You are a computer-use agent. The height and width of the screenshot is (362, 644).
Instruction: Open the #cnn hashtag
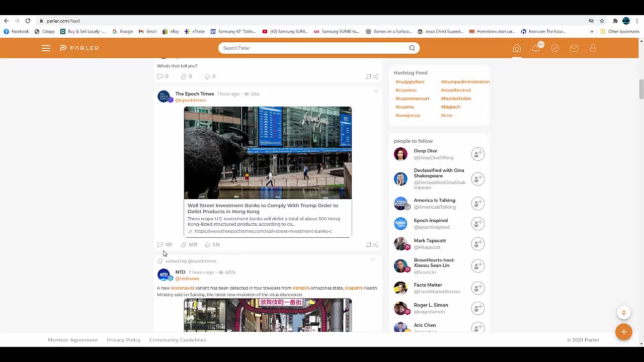[x=446, y=116]
